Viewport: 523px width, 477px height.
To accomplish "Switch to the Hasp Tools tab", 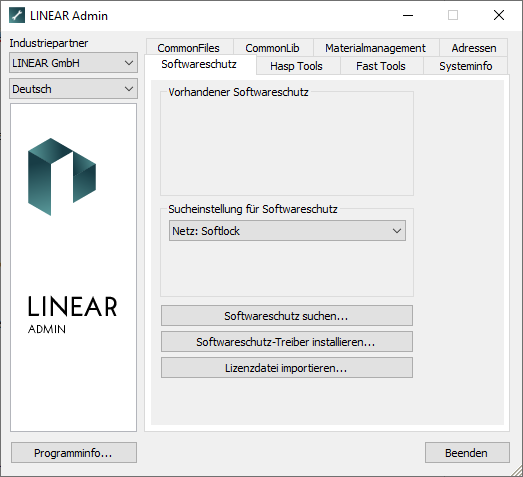I will tap(297, 66).
